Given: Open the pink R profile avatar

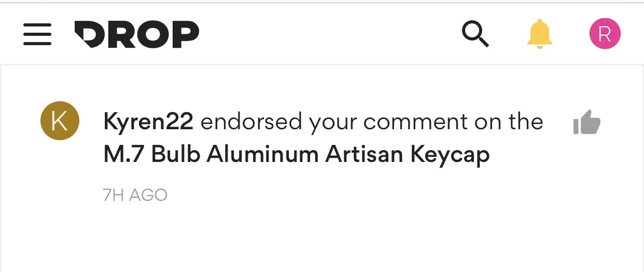Looking at the screenshot, I should (x=605, y=34).
